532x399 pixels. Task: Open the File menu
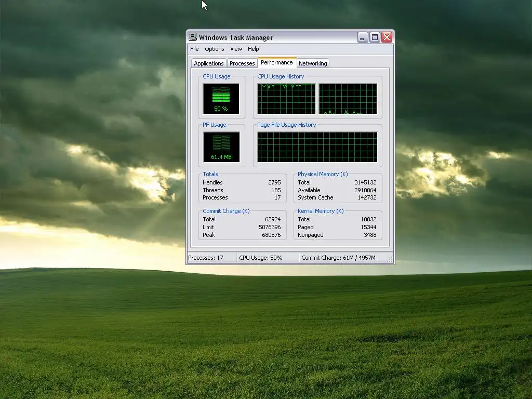point(194,49)
